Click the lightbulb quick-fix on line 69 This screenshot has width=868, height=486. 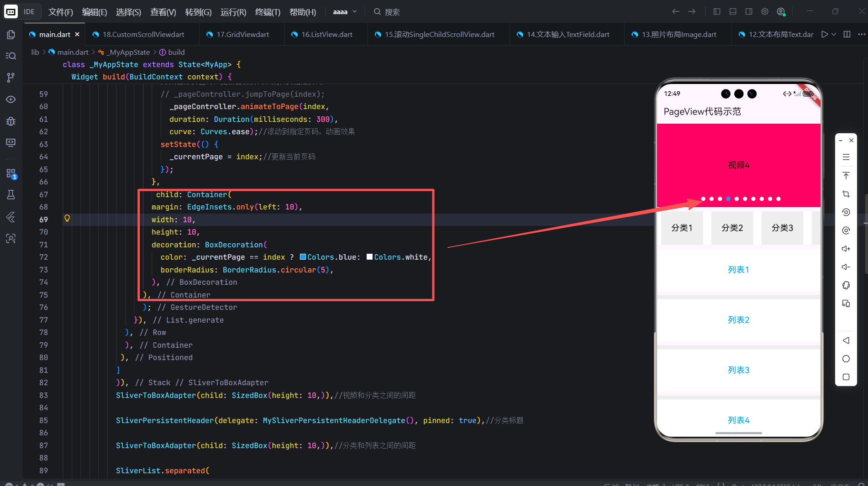pos(67,219)
